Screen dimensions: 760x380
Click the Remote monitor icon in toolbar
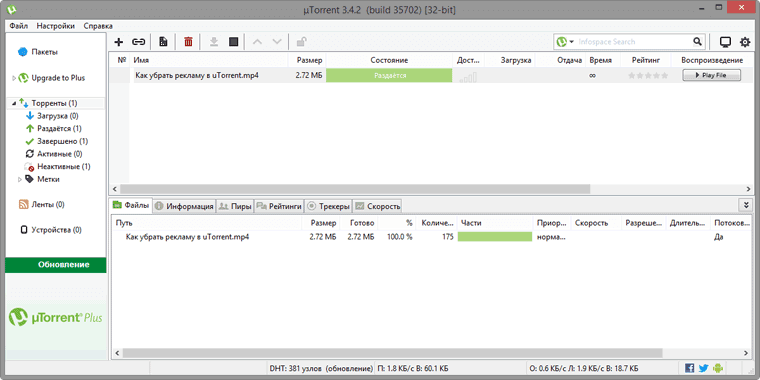click(725, 42)
